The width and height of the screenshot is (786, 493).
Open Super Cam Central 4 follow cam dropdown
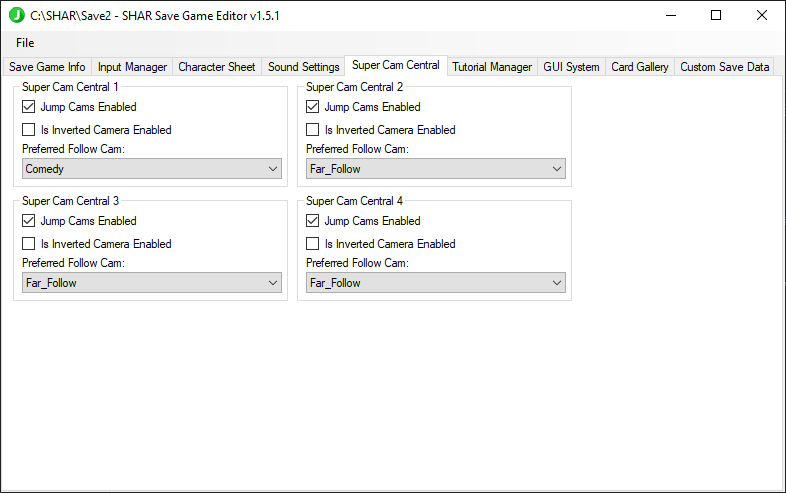(x=435, y=283)
